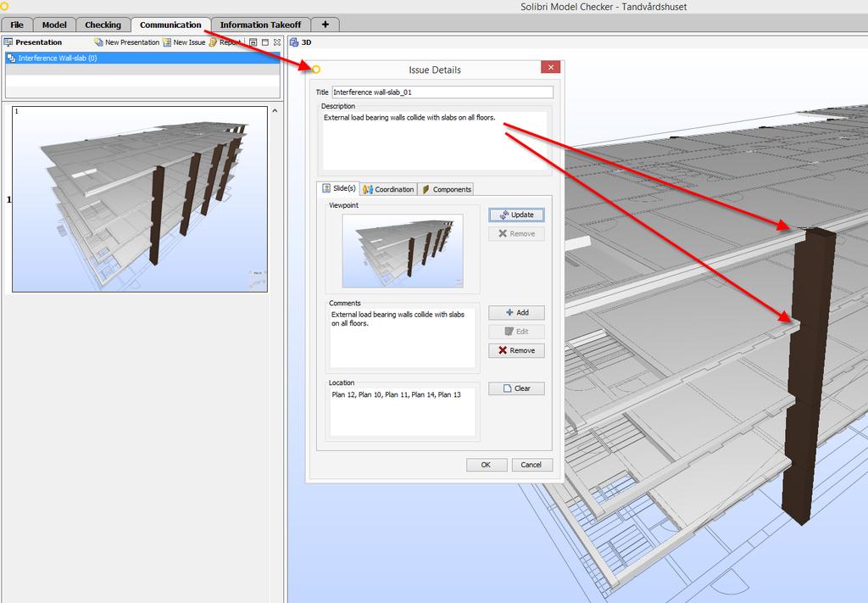The image size is (868, 603).
Task: Click the Viewpoint thumbnail in Issue Details
Action: tap(403, 251)
